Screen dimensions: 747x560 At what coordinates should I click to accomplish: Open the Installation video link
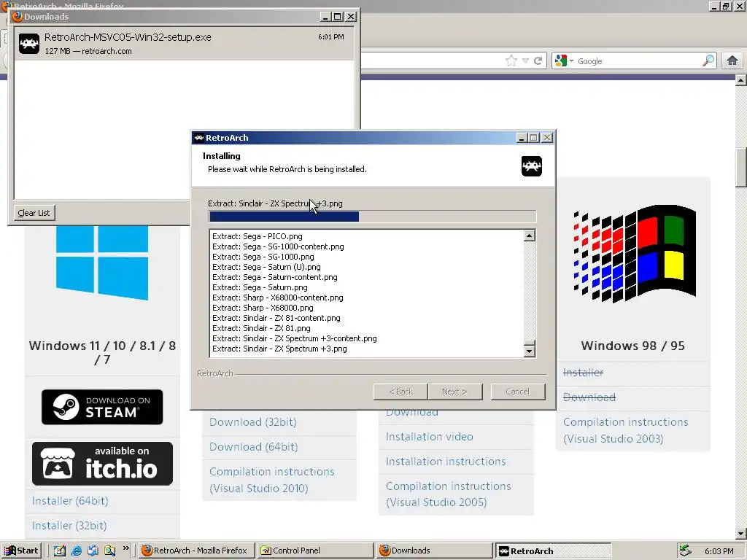click(x=429, y=437)
